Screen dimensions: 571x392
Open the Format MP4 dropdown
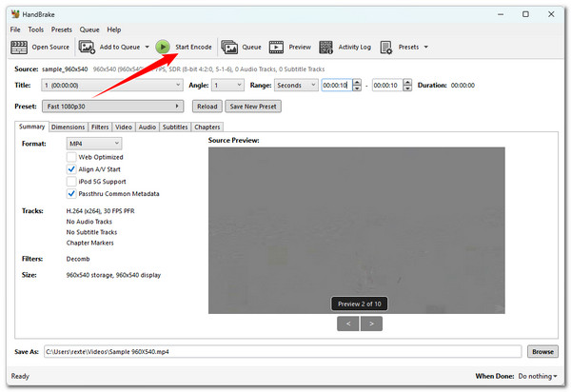pyautogui.click(x=94, y=144)
